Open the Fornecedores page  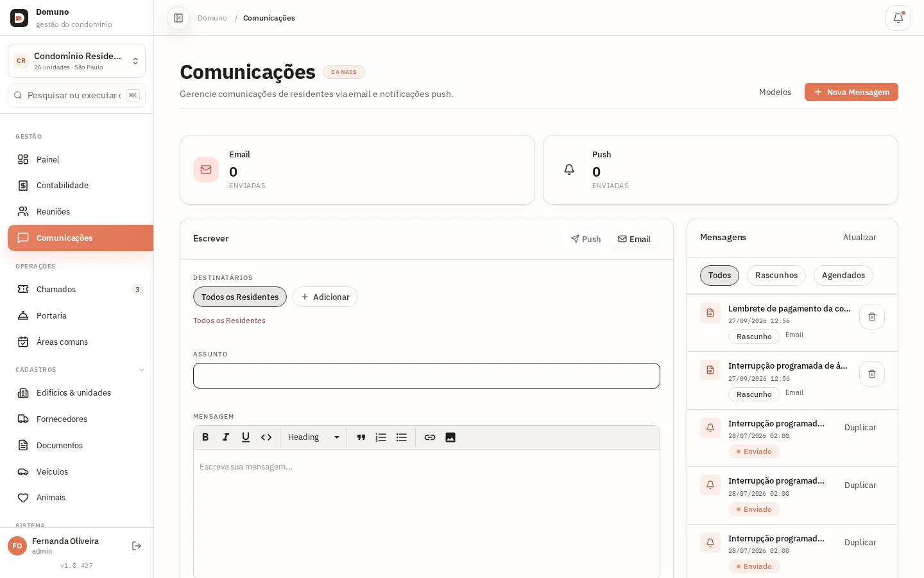(x=80, y=419)
